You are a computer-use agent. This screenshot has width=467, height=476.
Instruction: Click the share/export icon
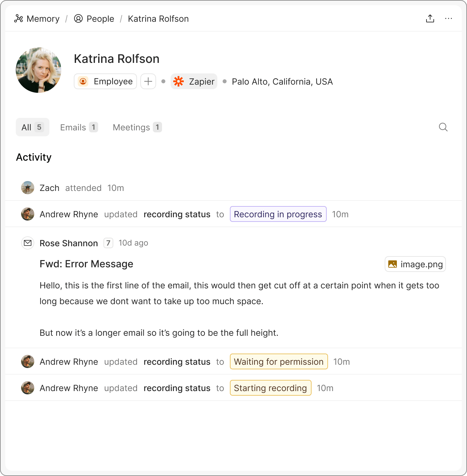(x=430, y=19)
